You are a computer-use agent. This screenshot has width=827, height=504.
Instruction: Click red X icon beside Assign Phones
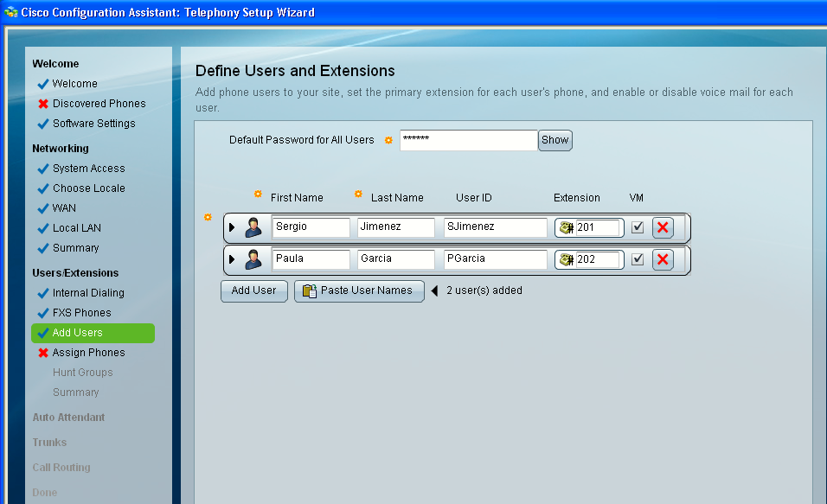click(x=43, y=353)
